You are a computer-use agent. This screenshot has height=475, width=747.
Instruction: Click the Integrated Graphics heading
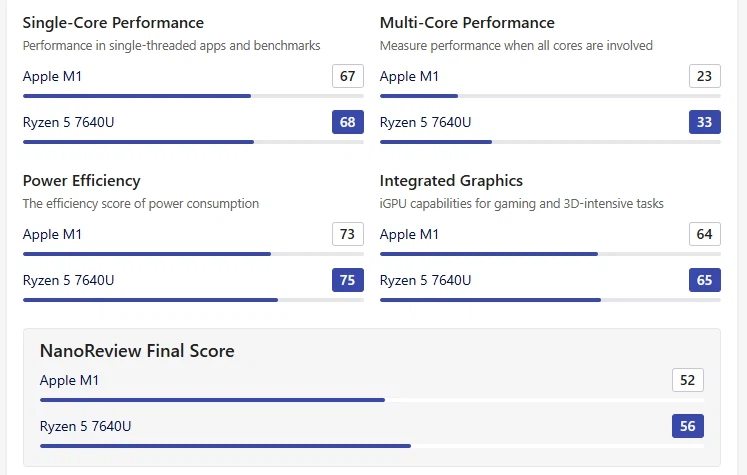point(451,181)
